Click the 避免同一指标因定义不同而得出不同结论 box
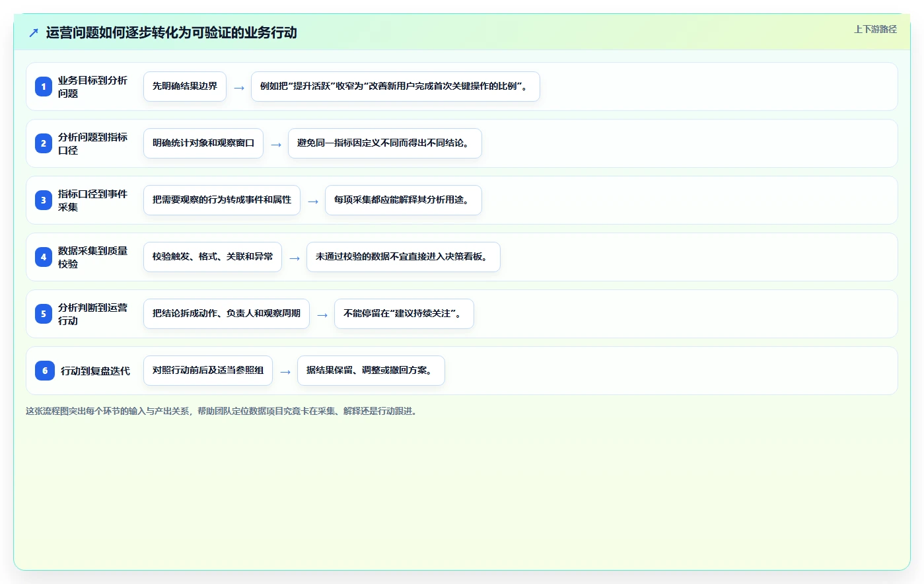 coord(385,143)
